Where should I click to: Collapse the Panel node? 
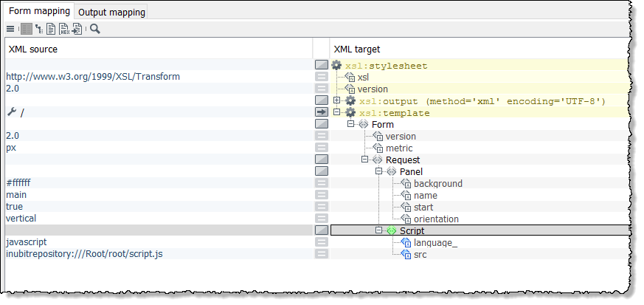(x=379, y=171)
